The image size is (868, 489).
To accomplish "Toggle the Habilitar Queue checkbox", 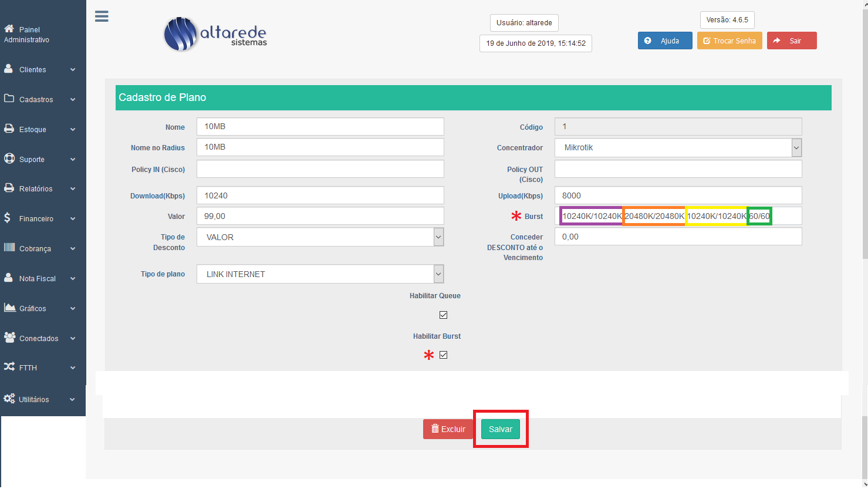I will [444, 315].
